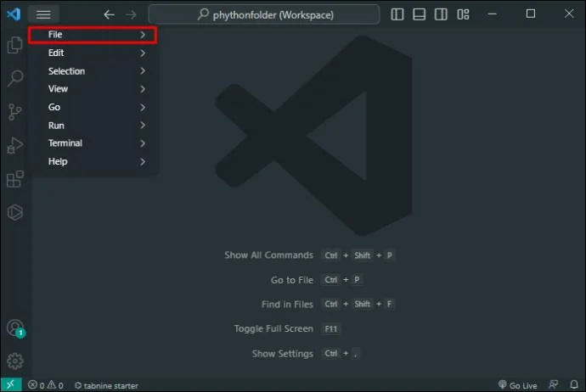The height and width of the screenshot is (392, 586).
Task: Click Toggle Full Screen text
Action: point(273,328)
